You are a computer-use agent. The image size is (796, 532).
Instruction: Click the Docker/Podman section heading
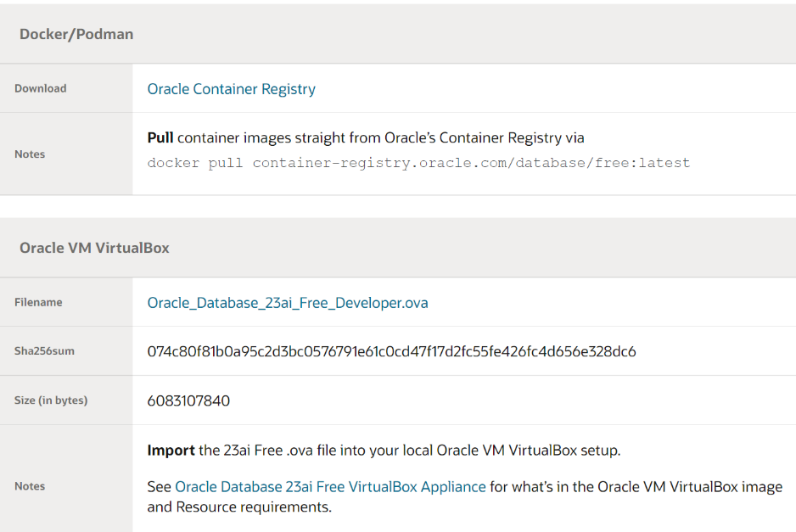tap(76, 35)
